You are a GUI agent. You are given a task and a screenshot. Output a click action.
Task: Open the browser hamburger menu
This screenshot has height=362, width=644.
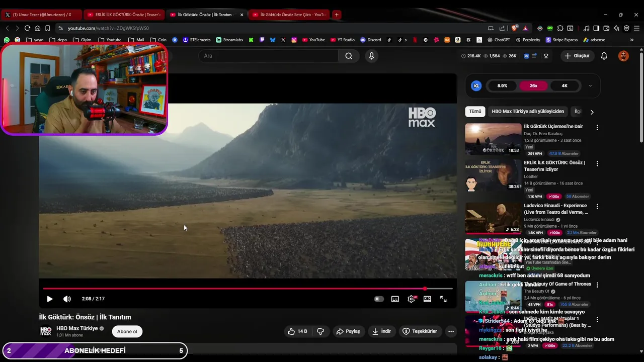click(x=637, y=28)
